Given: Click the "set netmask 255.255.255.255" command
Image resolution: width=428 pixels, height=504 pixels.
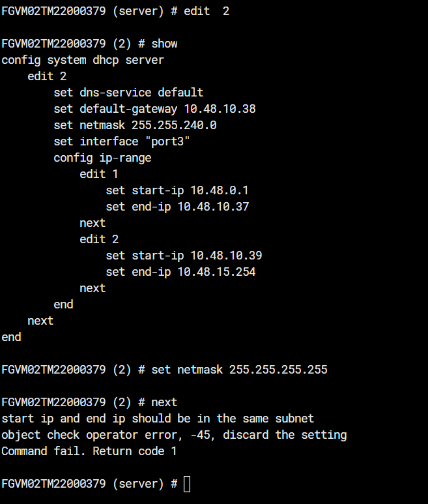Looking at the screenshot, I should pos(239,370).
